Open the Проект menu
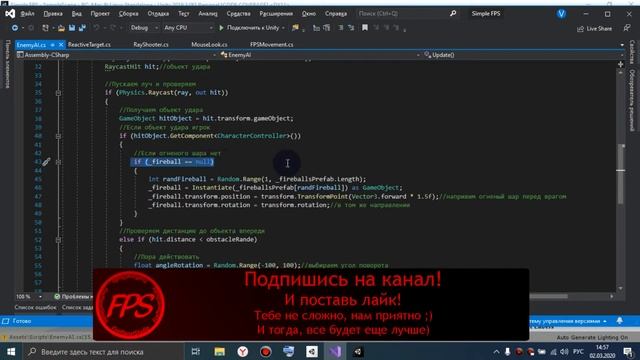The image size is (640, 360). click(x=100, y=13)
